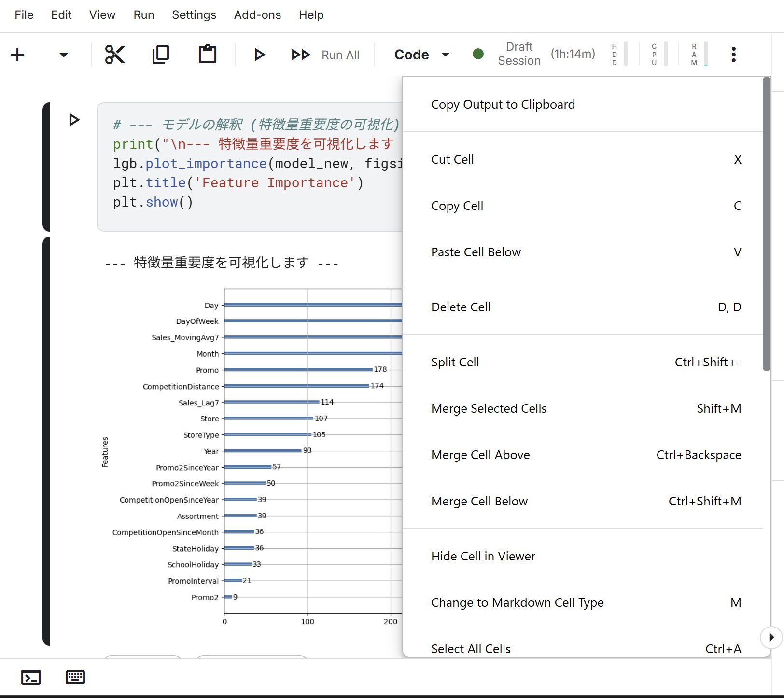Click the clipboard paste icon

click(x=208, y=55)
